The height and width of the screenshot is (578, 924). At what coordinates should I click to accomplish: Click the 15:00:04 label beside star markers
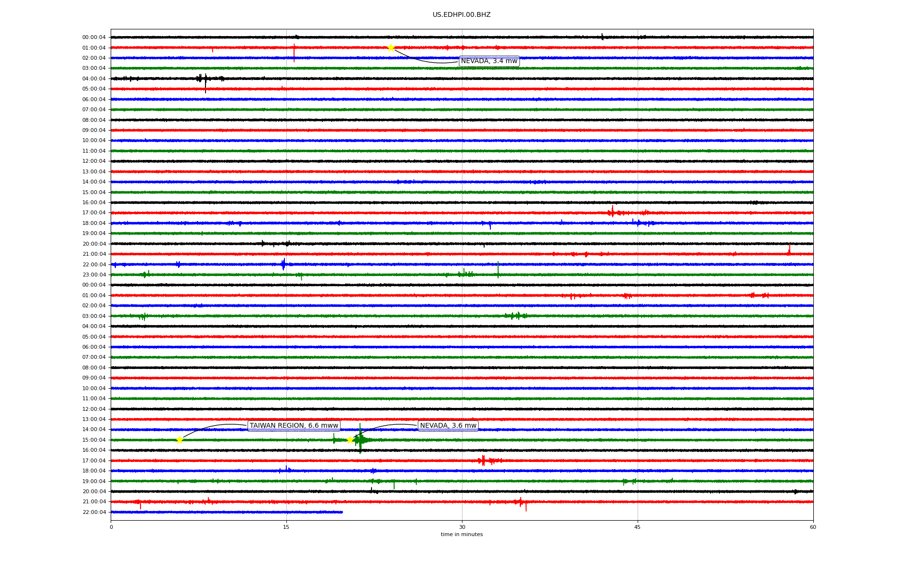94,440
